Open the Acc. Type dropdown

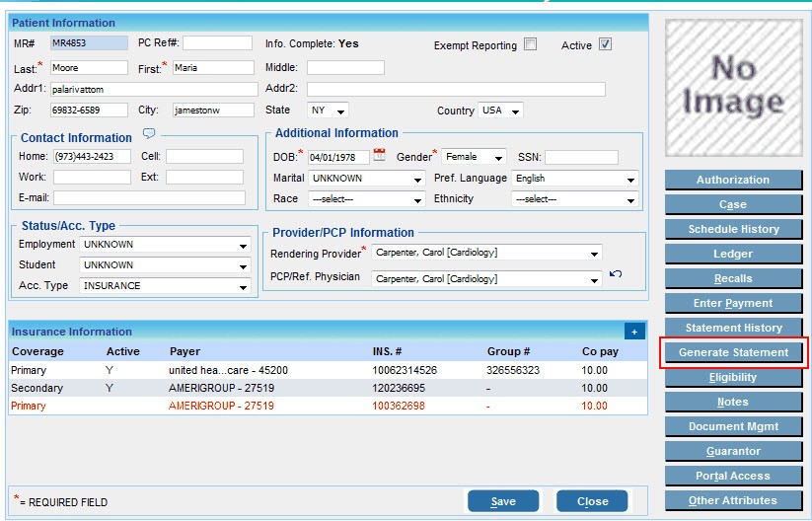164,286
